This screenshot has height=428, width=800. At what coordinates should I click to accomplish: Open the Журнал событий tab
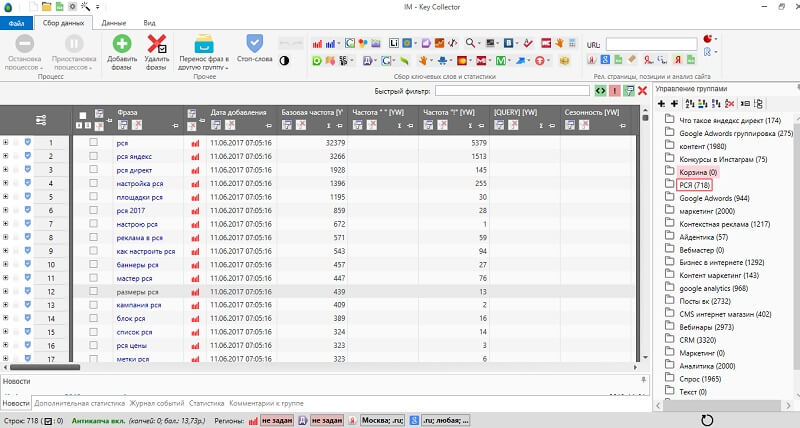coord(157,403)
